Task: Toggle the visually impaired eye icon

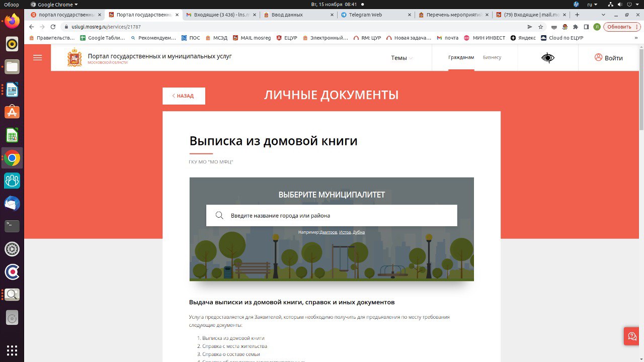Action: 547,58
